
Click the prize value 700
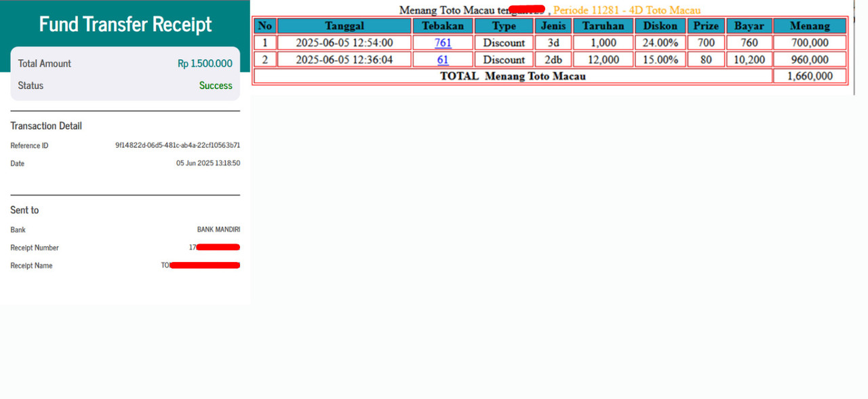(706, 43)
